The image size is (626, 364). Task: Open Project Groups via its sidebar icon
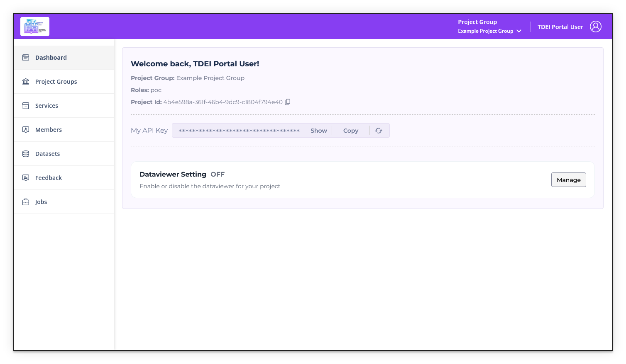(25, 81)
